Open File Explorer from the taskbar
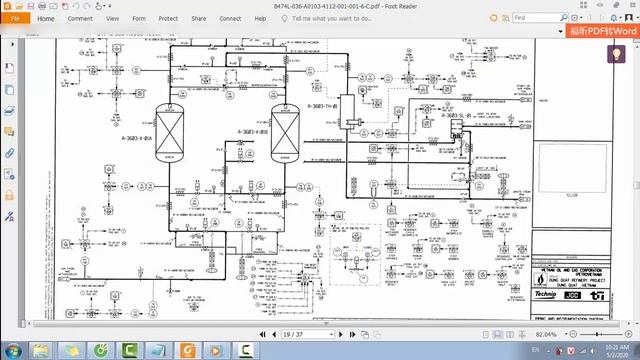 tap(41, 351)
